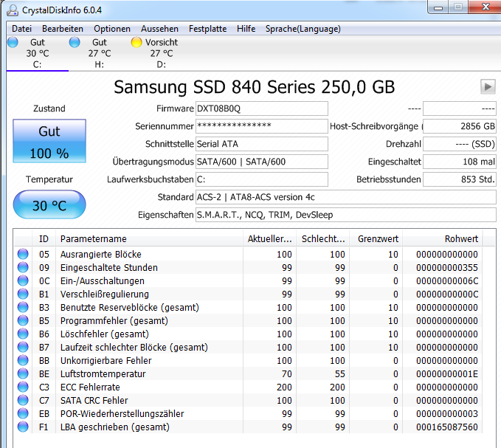Click the Seriennummer masked field

tap(262, 126)
